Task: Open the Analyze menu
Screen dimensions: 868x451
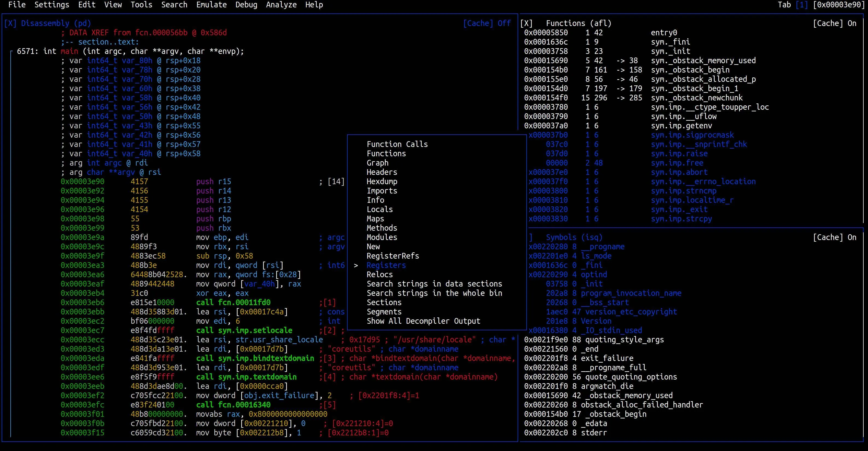Action: click(x=281, y=5)
